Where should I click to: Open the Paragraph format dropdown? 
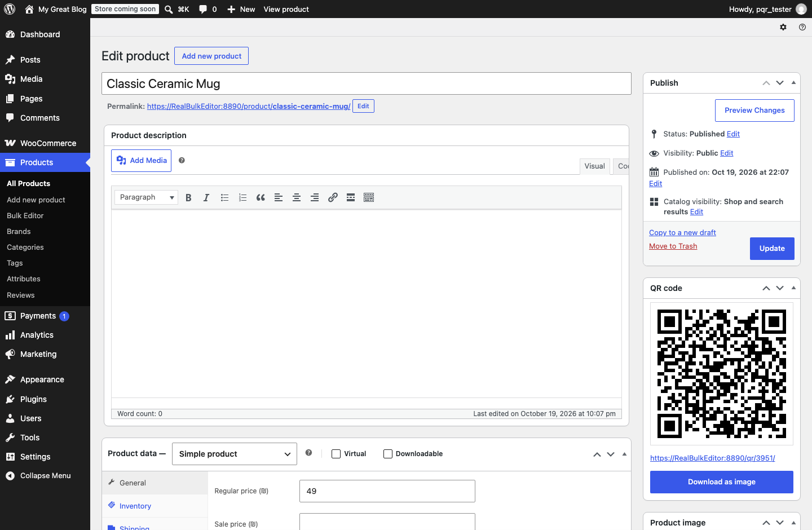tap(147, 197)
